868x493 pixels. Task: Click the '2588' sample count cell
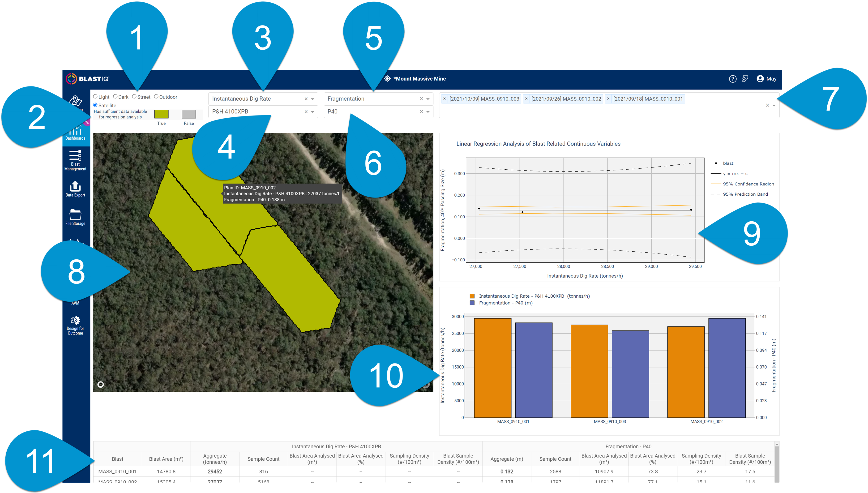coord(556,472)
